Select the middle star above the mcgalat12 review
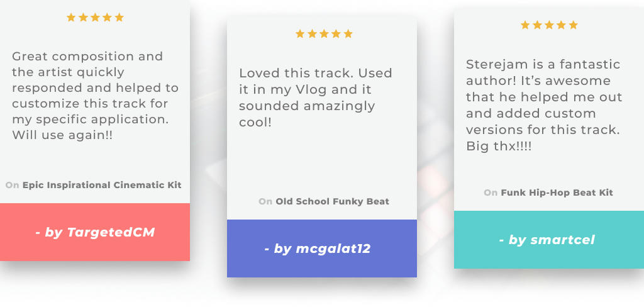 click(x=324, y=34)
